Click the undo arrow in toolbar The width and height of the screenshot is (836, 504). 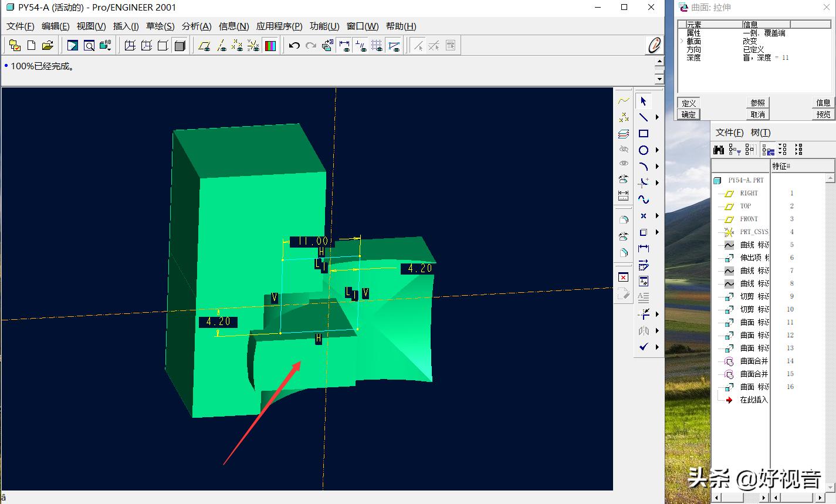[295, 46]
